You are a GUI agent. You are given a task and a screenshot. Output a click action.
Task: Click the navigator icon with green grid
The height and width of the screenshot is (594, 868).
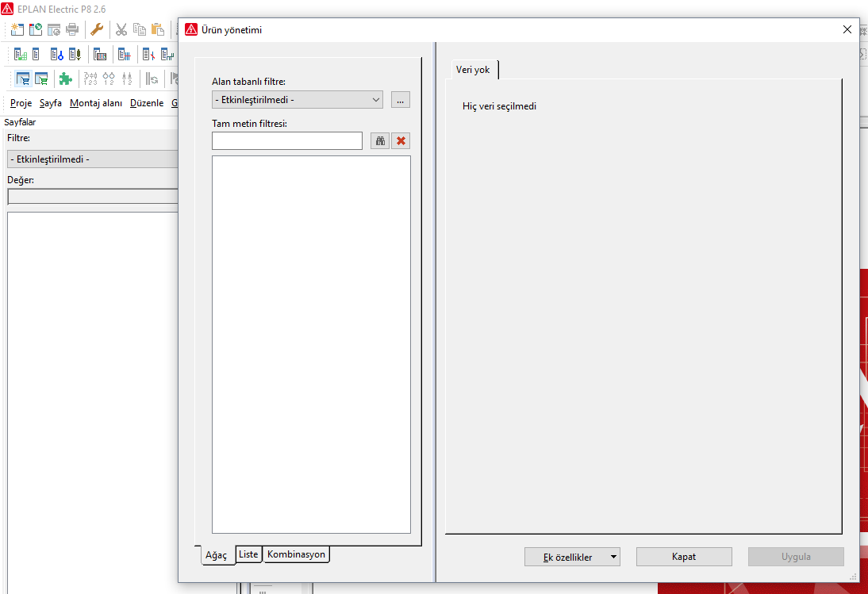coord(21,54)
